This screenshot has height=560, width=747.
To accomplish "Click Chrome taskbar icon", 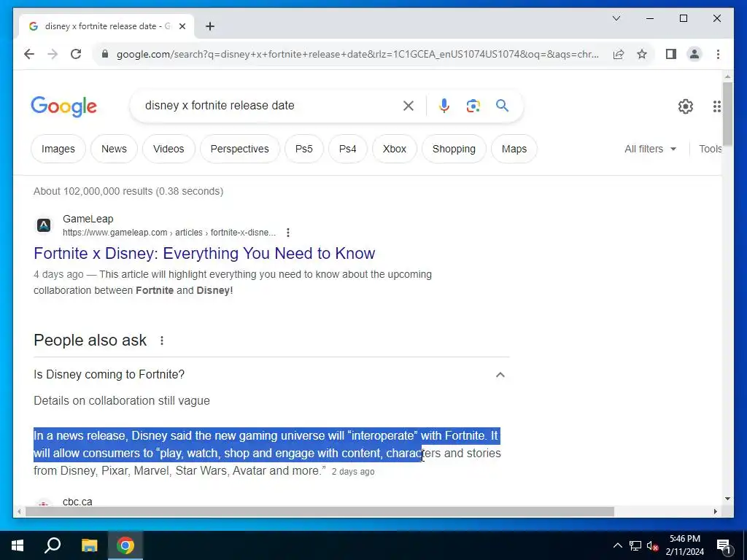I will pyautogui.click(x=125, y=545).
